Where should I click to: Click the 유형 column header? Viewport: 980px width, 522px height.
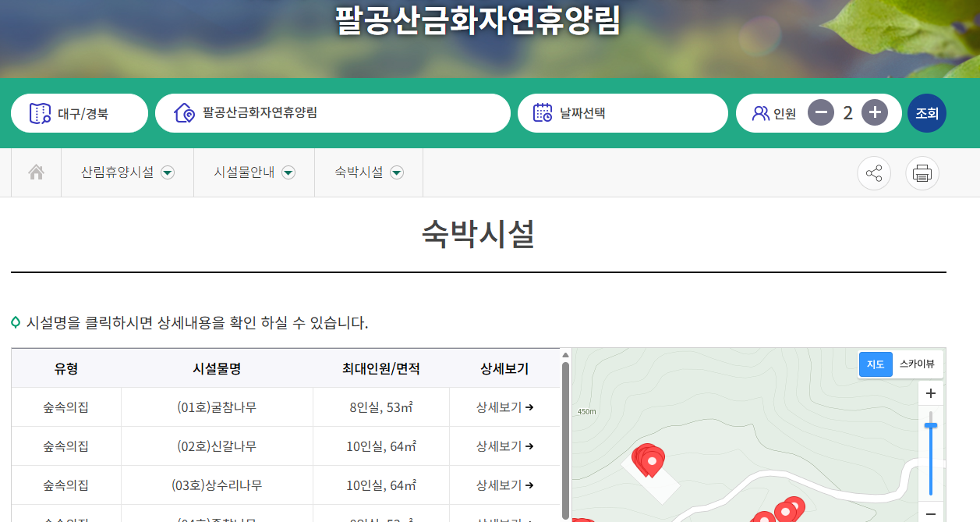click(66, 368)
